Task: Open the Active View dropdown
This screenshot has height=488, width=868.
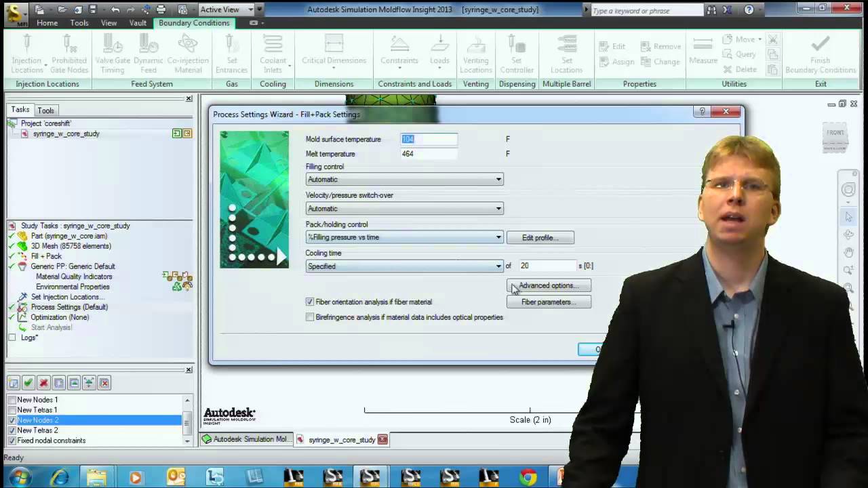Action: [x=226, y=9]
